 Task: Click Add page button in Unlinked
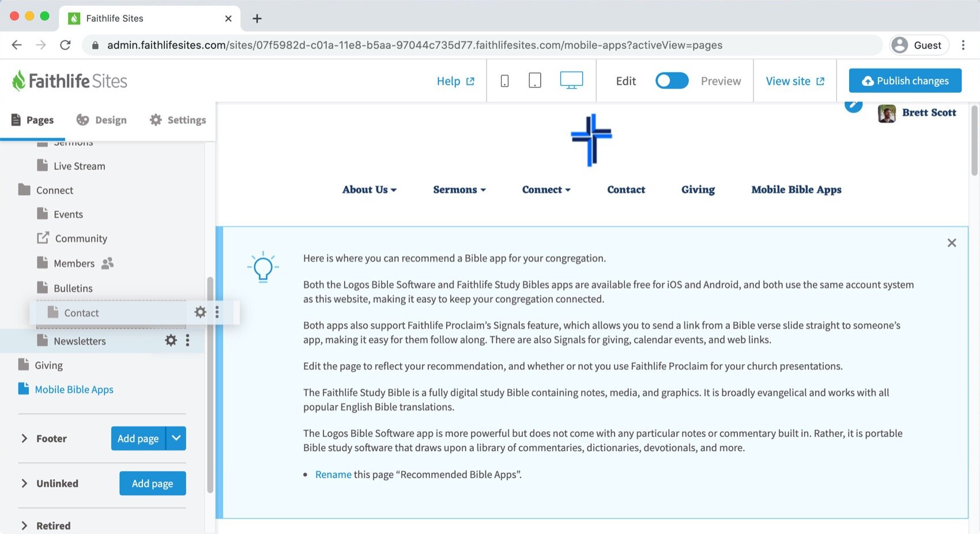coord(153,483)
